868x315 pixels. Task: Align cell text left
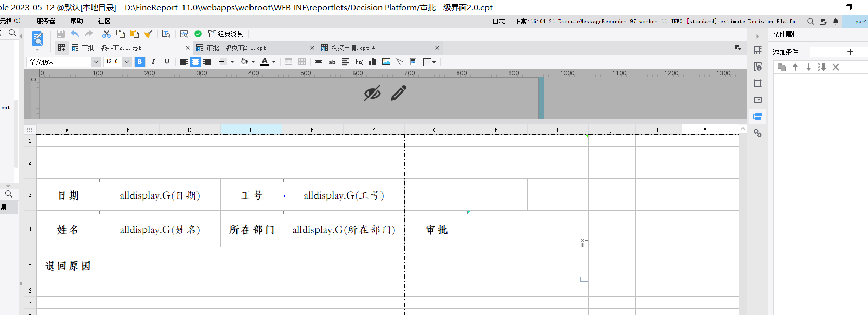point(184,62)
